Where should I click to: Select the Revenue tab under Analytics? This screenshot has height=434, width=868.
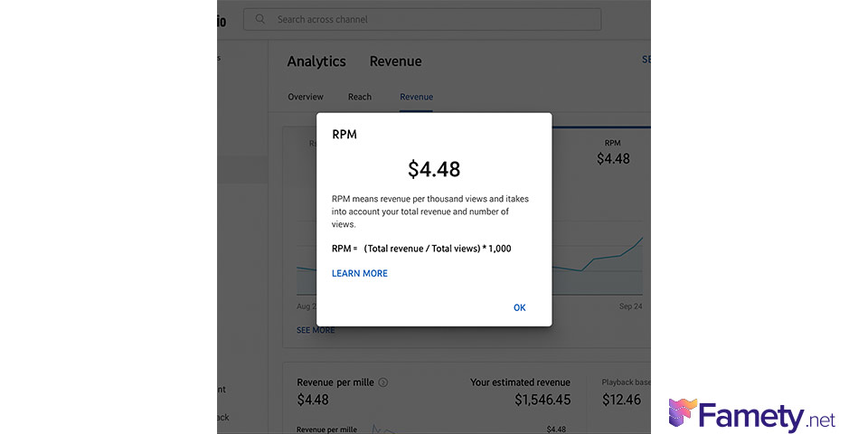(416, 97)
